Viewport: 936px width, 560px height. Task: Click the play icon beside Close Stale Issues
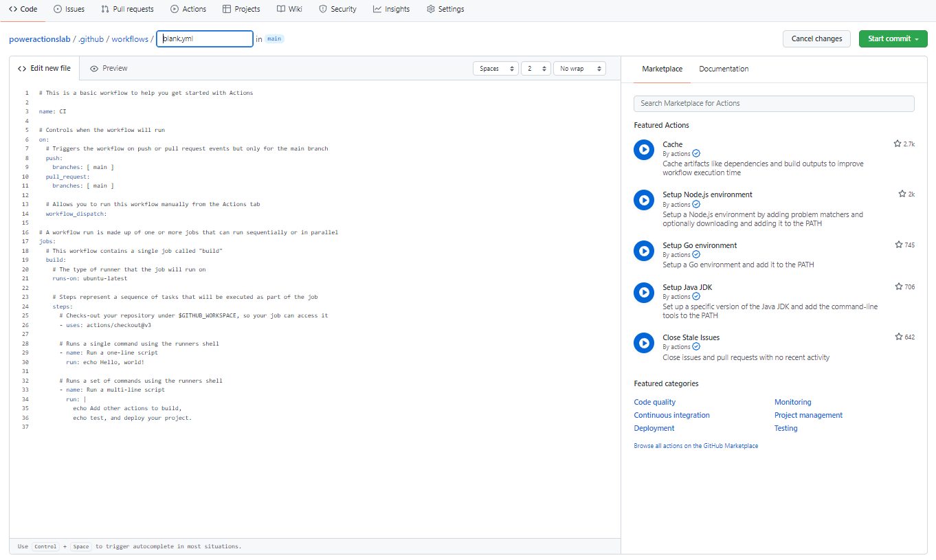644,343
